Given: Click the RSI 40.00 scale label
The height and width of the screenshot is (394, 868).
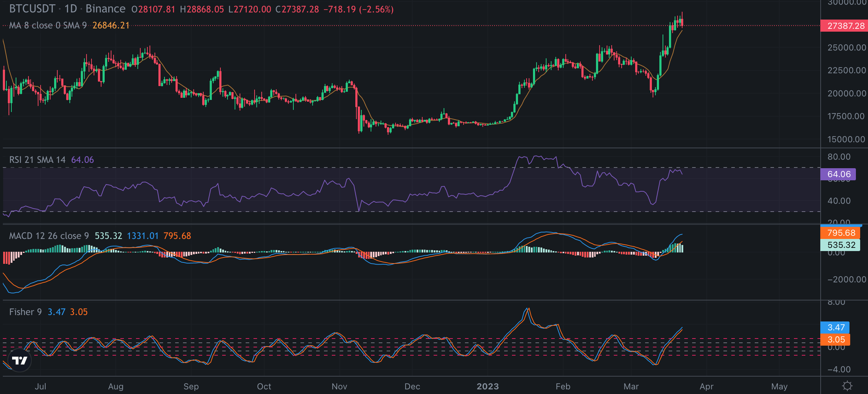Looking at the screenshot, I should pos(839,201).
